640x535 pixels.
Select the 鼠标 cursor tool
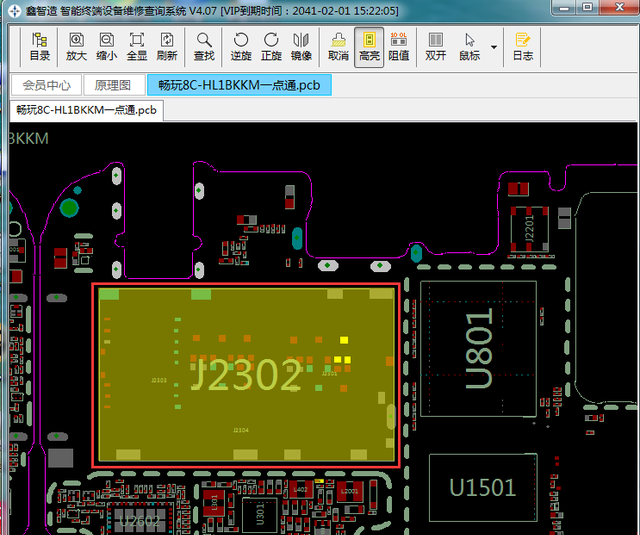pos(469,47)
